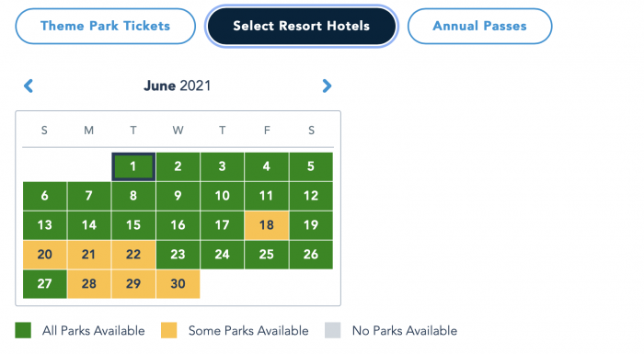Viewport: 644px width, 354px height.
Task: Pick June 1 on the calendar
Action: (133, 166)
